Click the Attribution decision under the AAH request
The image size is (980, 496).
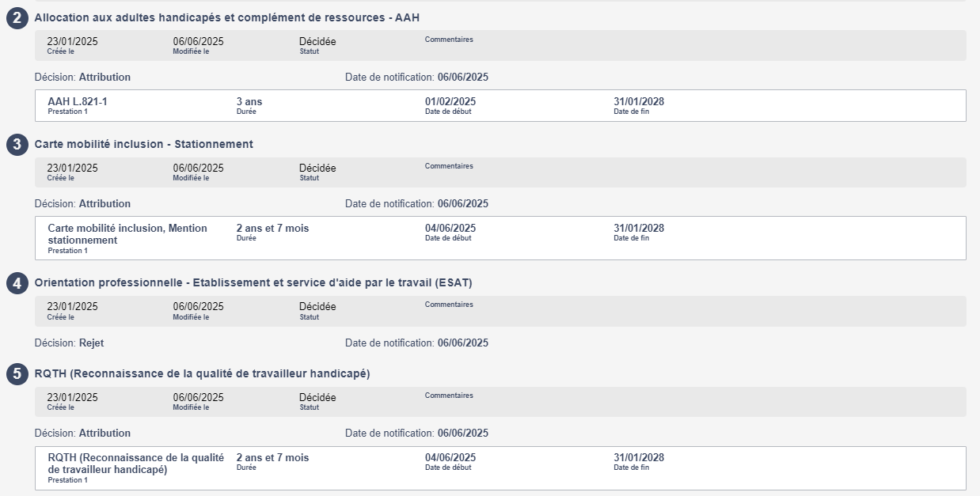(104, 78)
